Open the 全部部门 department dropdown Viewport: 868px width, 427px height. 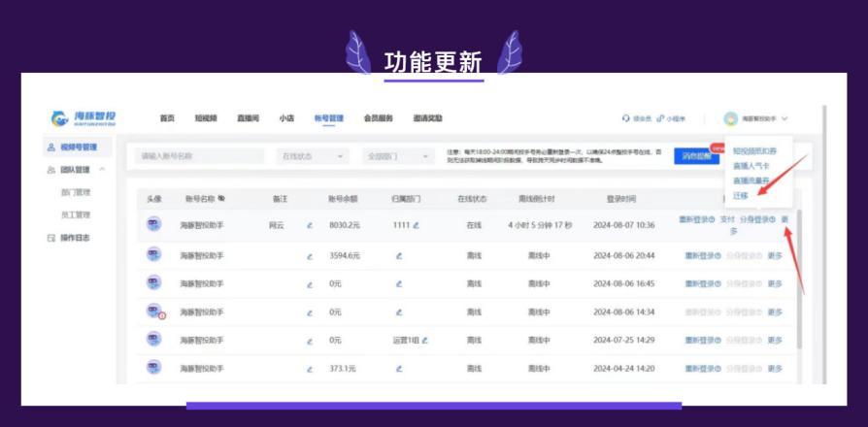[398, 156]
